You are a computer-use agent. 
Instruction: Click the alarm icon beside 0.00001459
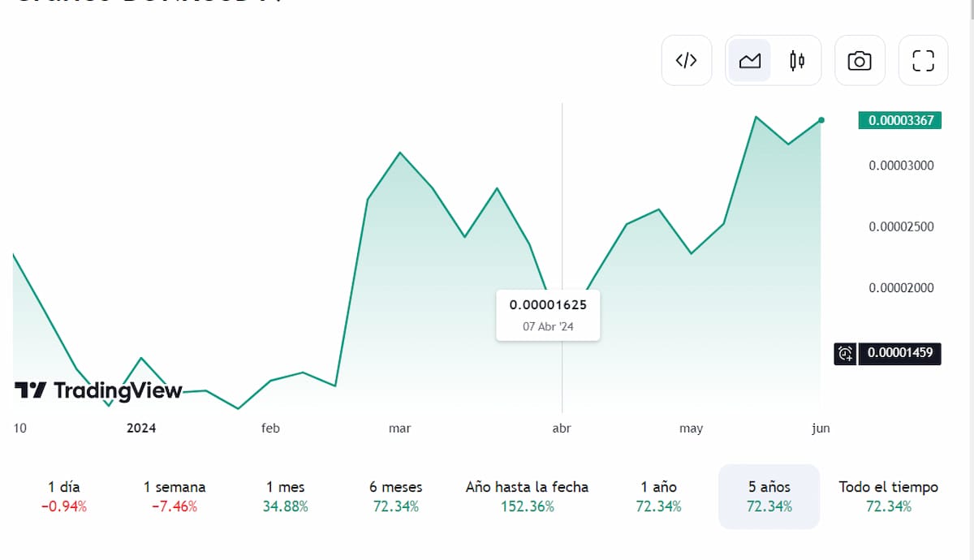pyautogui.click(x=845, y=353)
